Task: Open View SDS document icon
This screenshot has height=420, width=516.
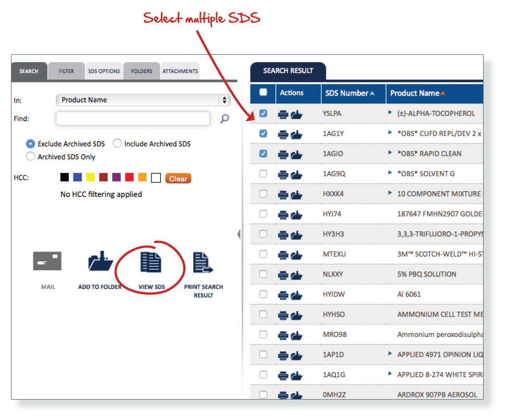Action: (x=151, y=262)
